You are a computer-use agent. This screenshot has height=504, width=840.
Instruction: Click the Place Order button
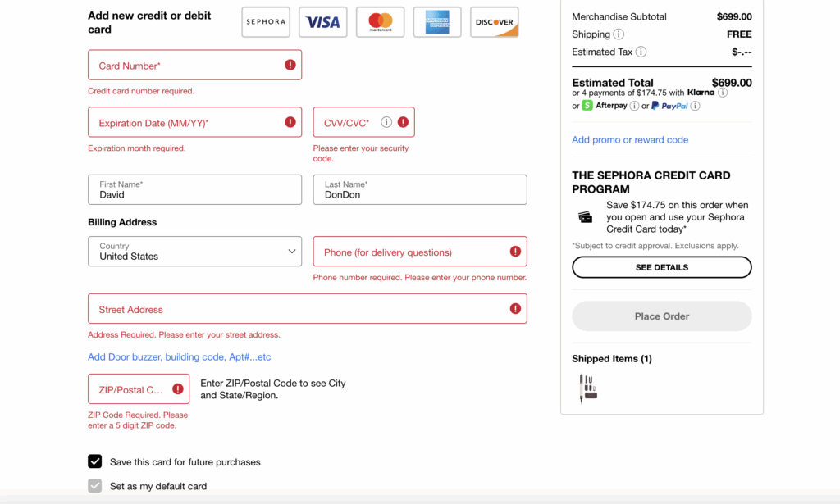click(x=661, y=316)
